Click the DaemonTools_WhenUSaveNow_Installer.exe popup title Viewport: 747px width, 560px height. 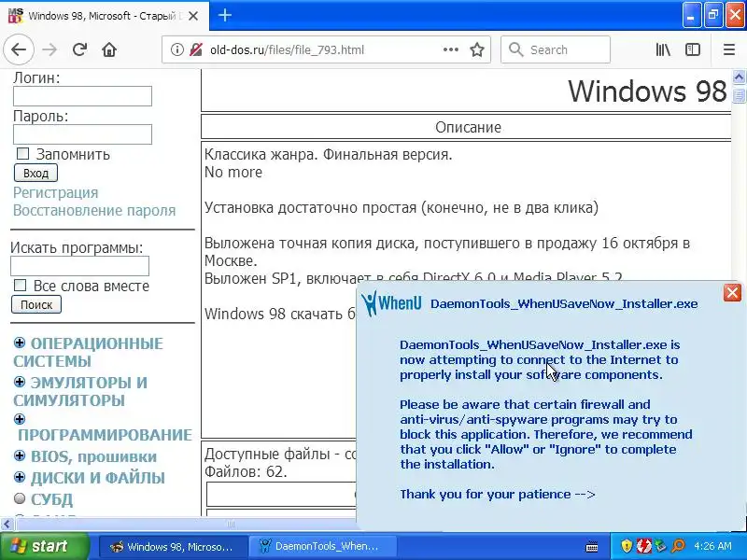tap(564, 304)
